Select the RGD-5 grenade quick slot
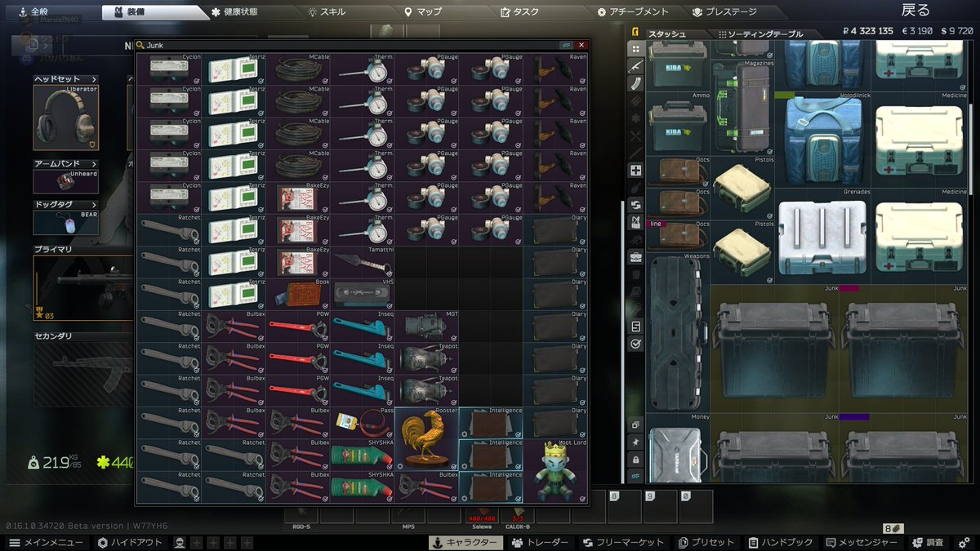Image resolution: width=980 pixels, height=551 pixels. (x=301, y=516)
